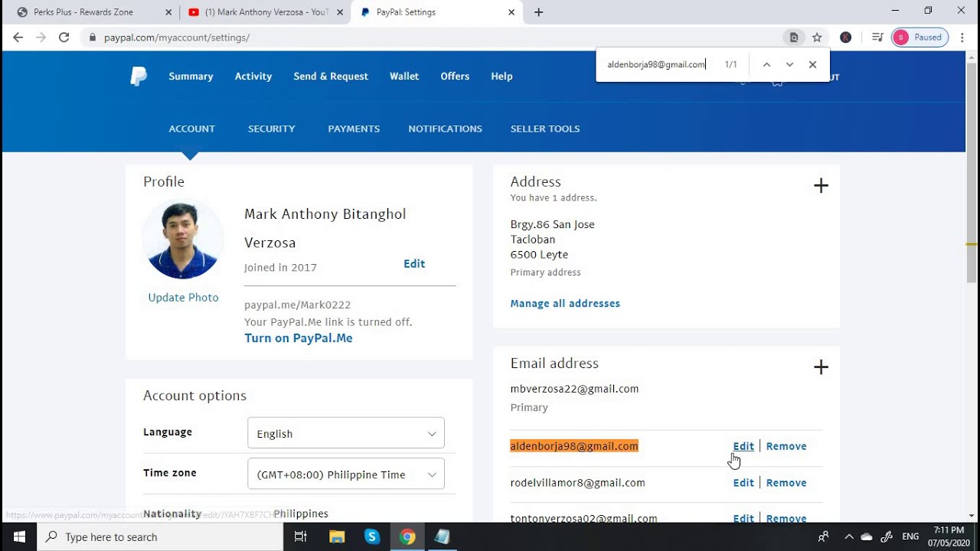This screenshot has height=551, width=980.
Task: Switch to the SELLER TOOLS tab
Action: point(545,129)
